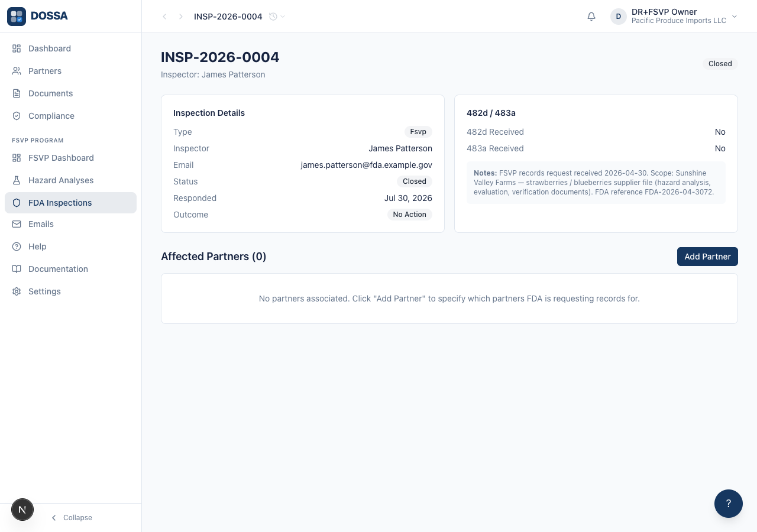The image size is (757, 532).
Task: Click the Hazard Analyses flask icon
Action: 17,180
